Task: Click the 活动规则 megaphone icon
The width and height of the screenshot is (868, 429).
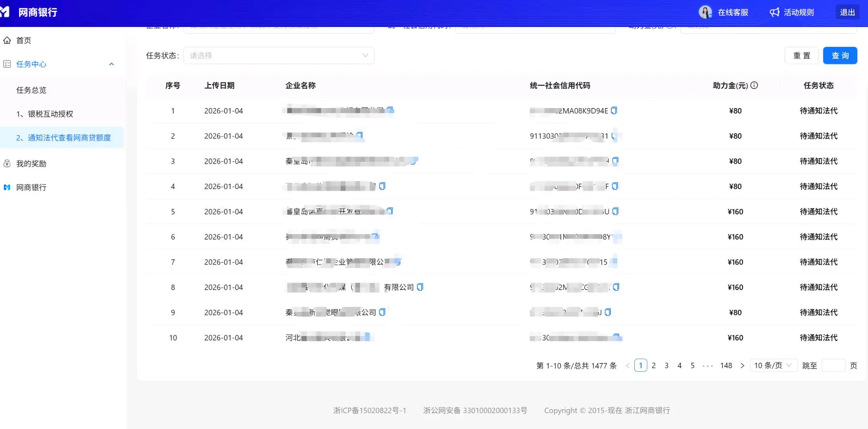Action: click(774, 12)
